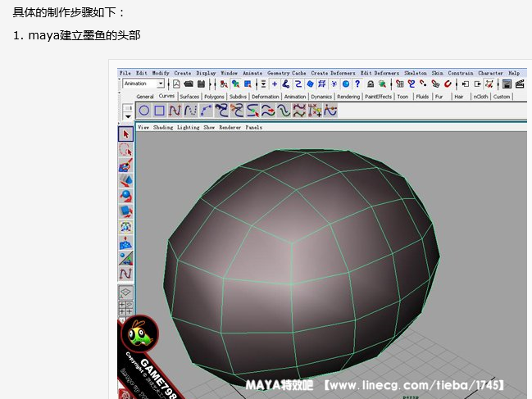The width and height of the screenshot is (532, 399).
Task: Switch to the Polygons shelf tab
Action: [214, 97]
